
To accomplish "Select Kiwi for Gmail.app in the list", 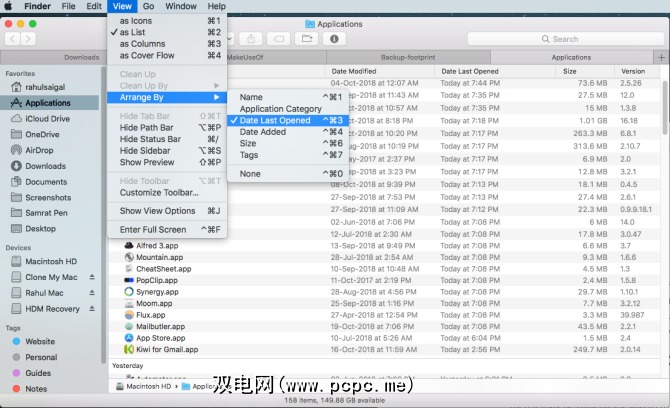I will (167, 350).
